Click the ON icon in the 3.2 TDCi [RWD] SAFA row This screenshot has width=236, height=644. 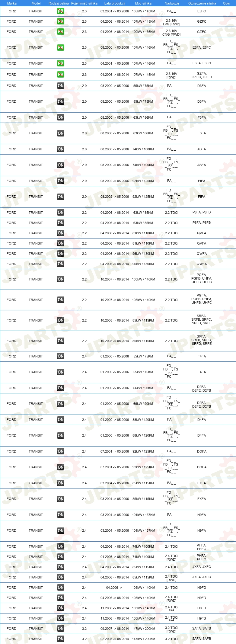point(61,629)
